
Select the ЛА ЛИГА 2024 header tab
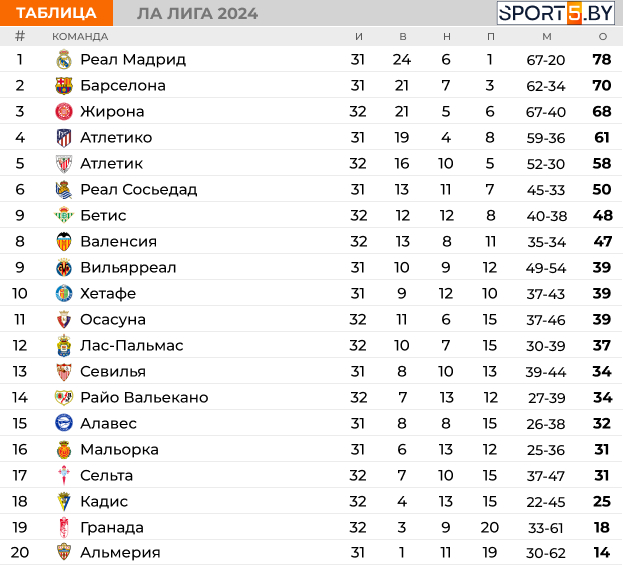(197, 13)
